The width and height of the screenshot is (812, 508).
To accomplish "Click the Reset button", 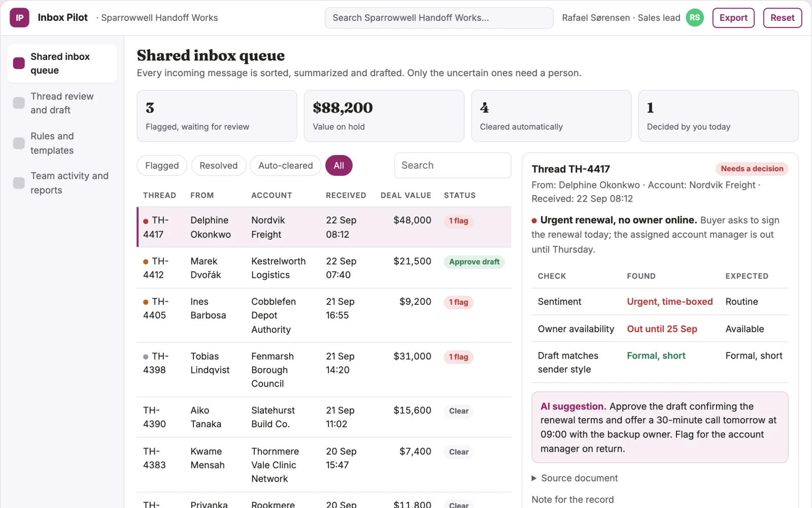I will 783,18.
